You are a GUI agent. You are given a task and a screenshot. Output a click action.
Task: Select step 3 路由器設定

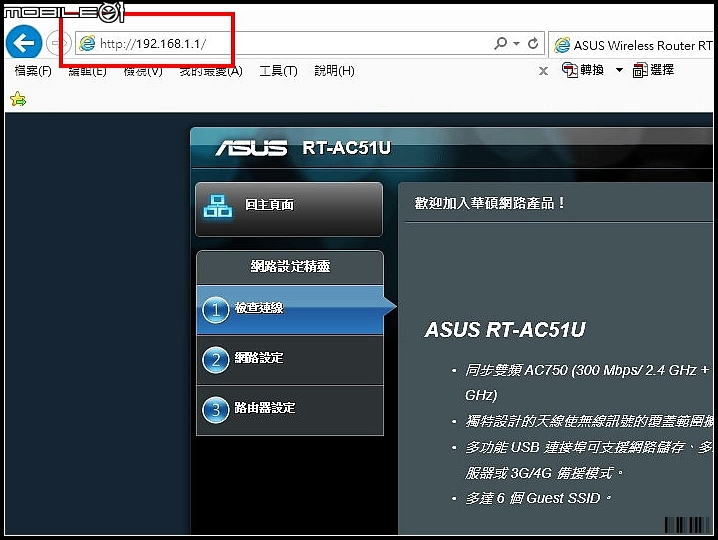290,410
